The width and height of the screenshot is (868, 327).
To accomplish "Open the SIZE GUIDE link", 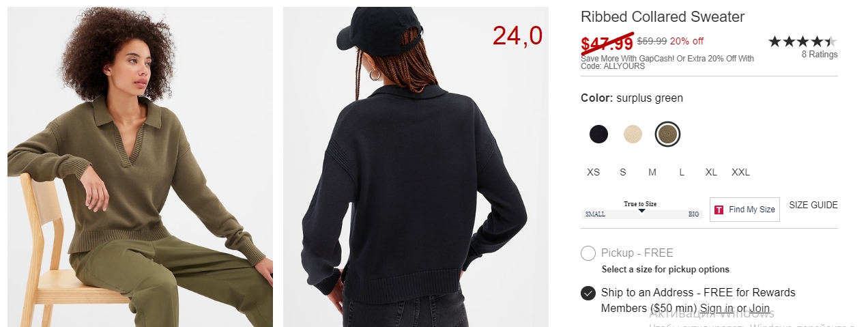I will 813,205.
